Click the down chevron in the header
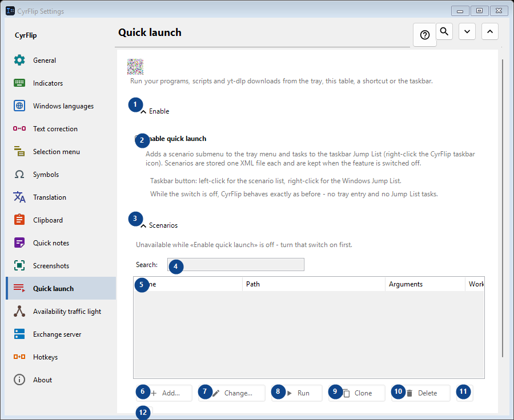 pos(467,31)
